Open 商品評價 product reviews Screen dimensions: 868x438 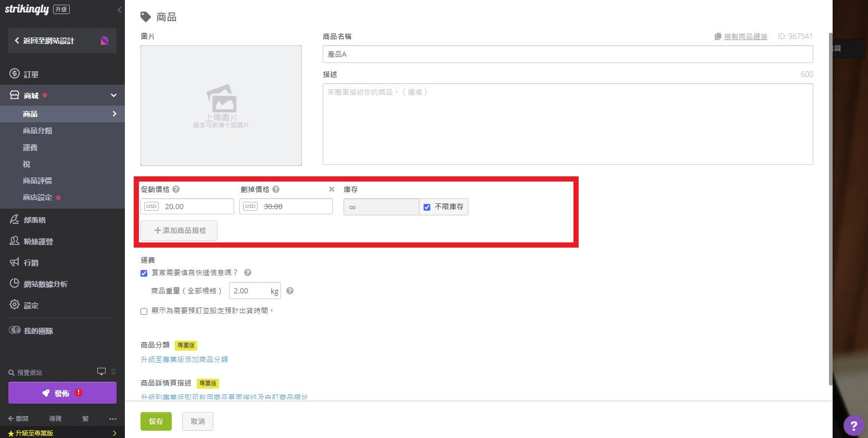click(37, 181)
